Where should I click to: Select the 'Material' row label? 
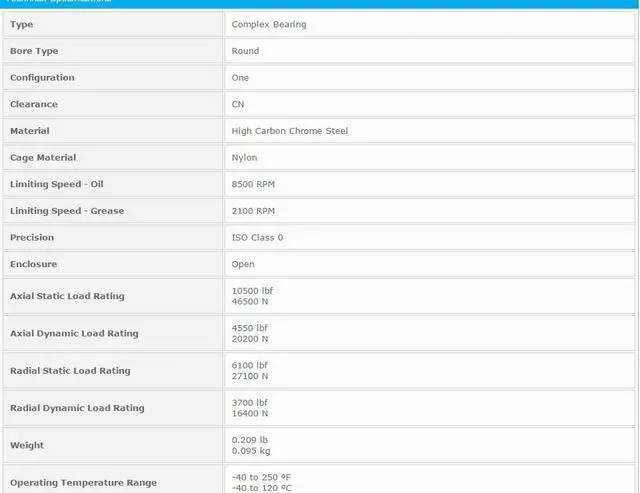pyautogui.click(x=29, y=131)
